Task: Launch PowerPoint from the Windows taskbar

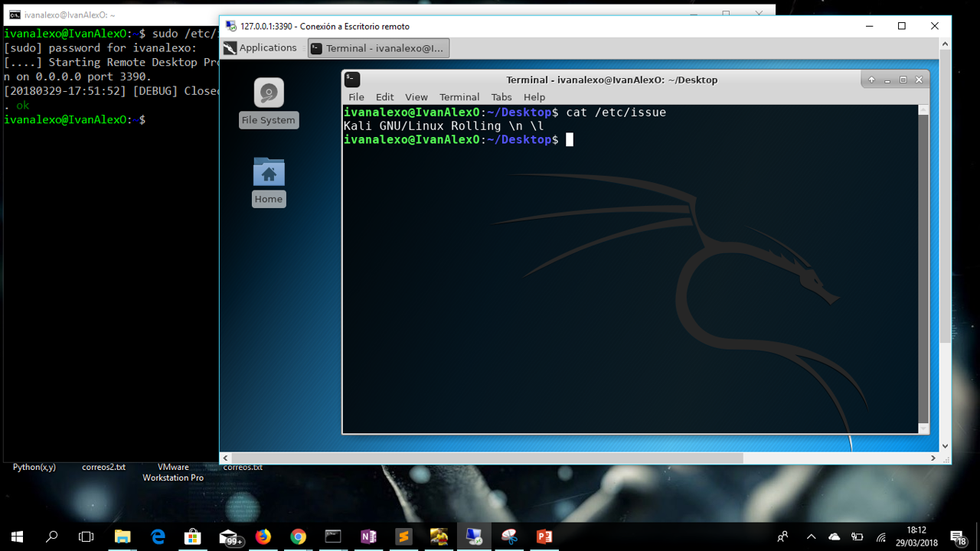Action: [x=544, y=536]
